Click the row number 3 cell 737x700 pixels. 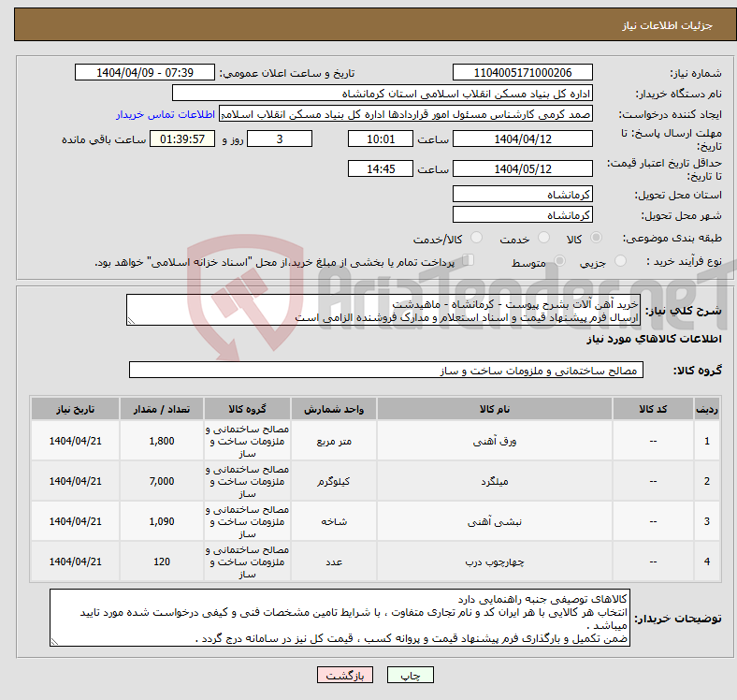(706, 521)
